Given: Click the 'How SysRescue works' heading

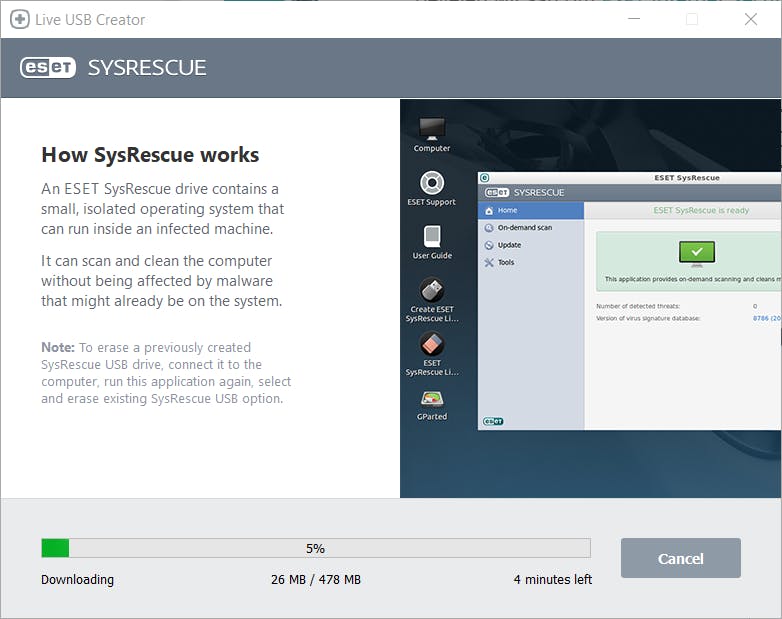Looking at the screenshot, I should (x=150, y=155).
